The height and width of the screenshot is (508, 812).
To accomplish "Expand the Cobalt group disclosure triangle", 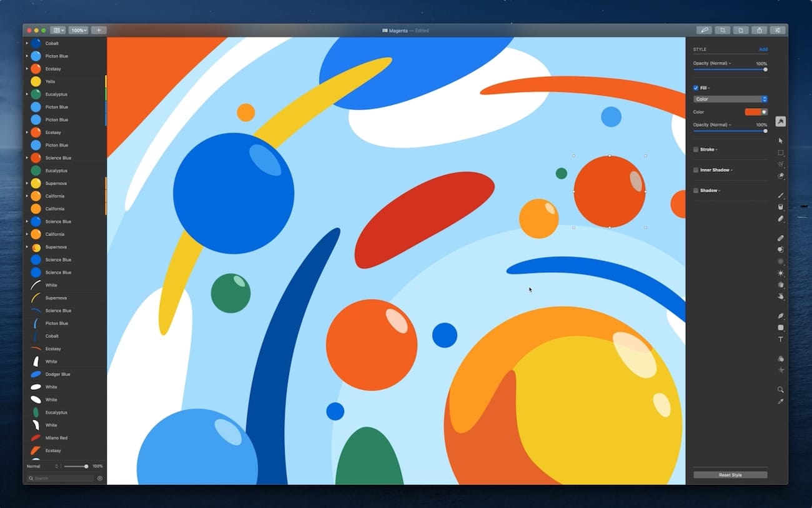I will click(x=27, y=43).
